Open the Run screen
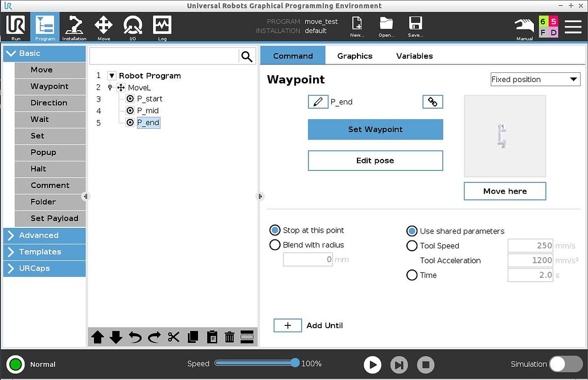 15,27
